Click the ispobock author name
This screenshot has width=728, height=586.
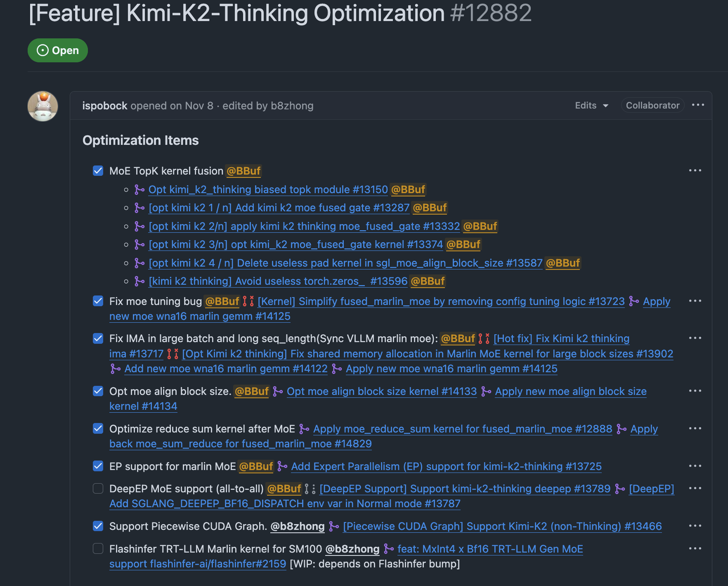(105, 106)
